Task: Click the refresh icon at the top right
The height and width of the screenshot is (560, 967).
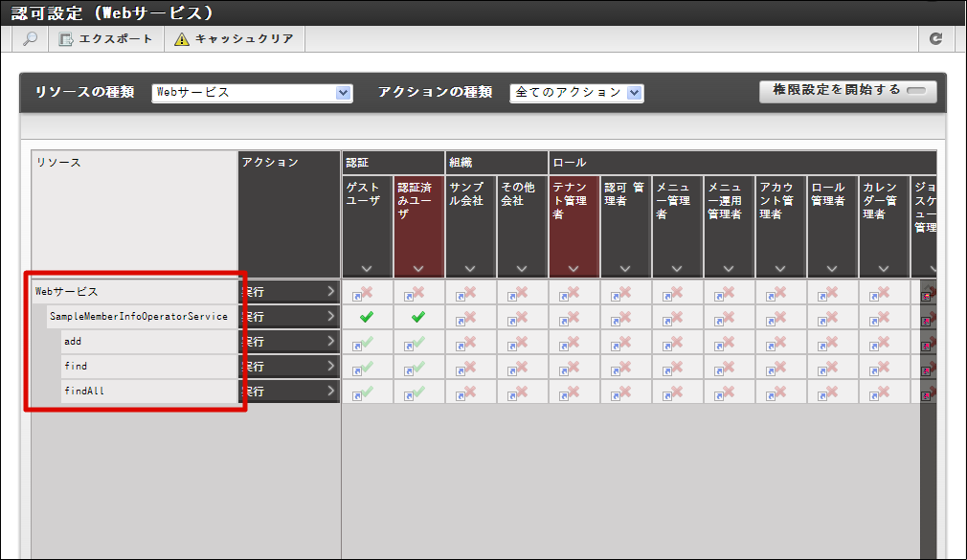Action: 937,38
